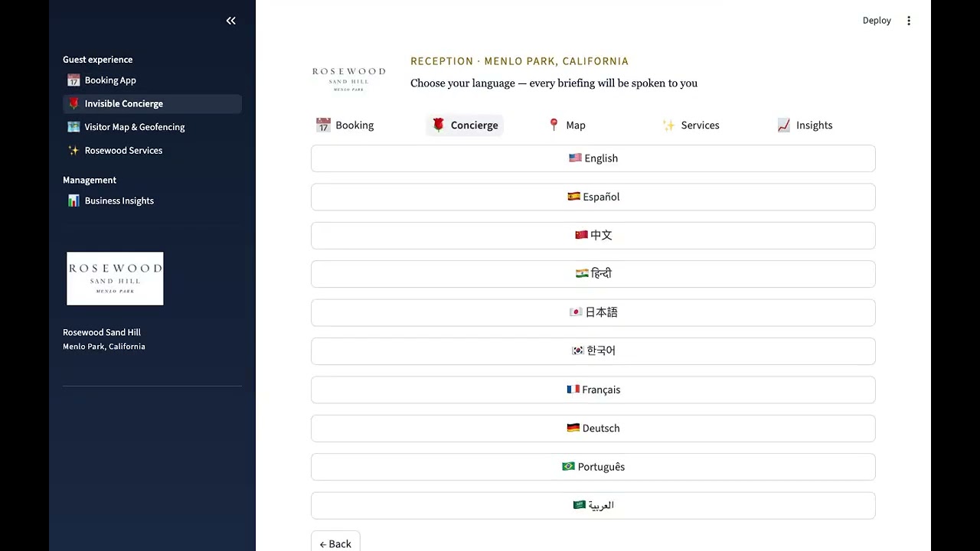The height and width of the screenshot is (551, 980).
Task: Switch to the Booking tab
Action: tap(345, 125)
